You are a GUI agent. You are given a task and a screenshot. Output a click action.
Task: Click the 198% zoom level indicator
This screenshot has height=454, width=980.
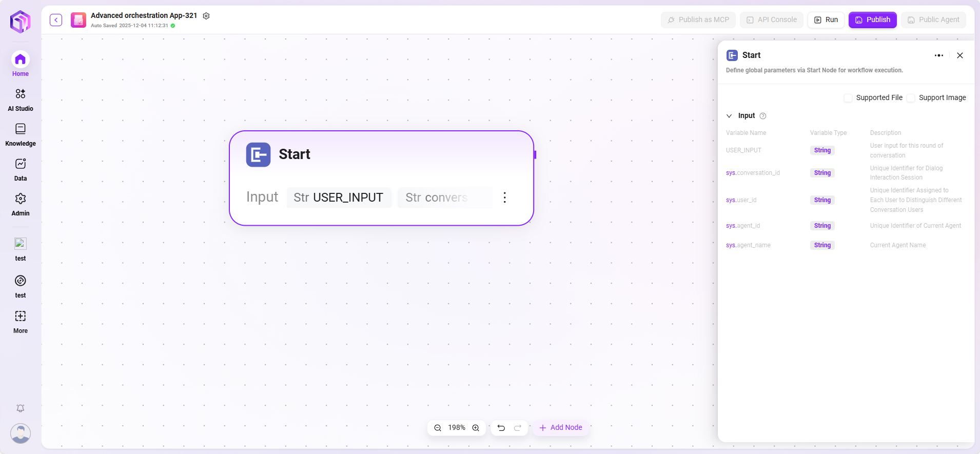coord(457,428)
